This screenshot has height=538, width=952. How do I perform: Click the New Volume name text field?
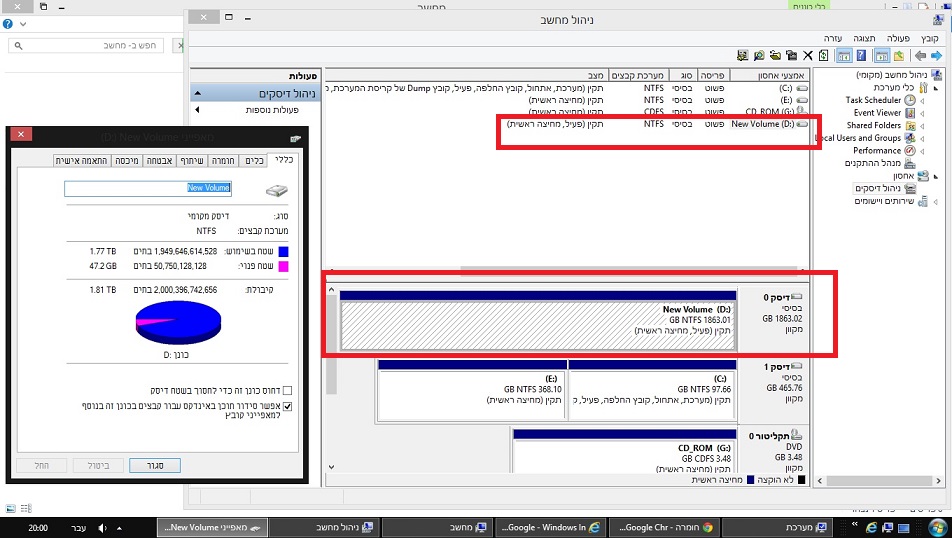pos(148,188)
